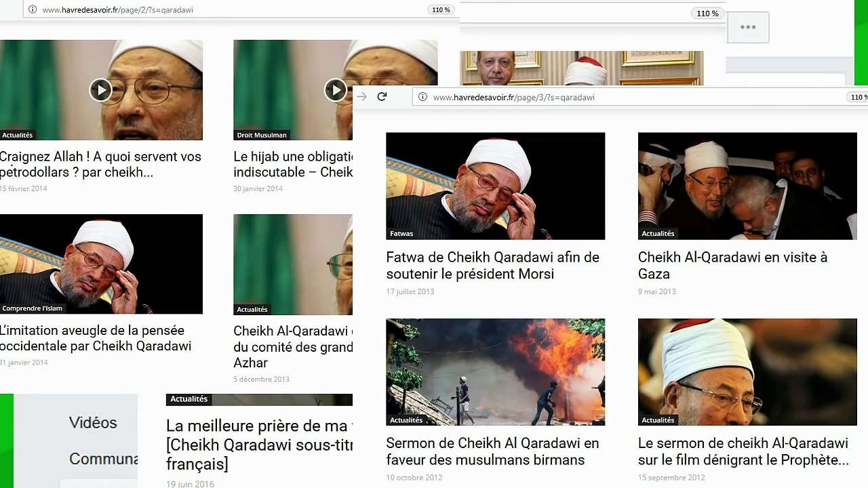Click the reload button in page 3 window
The height and width of the screenshot is (488, 868).
tap(382, 97)
